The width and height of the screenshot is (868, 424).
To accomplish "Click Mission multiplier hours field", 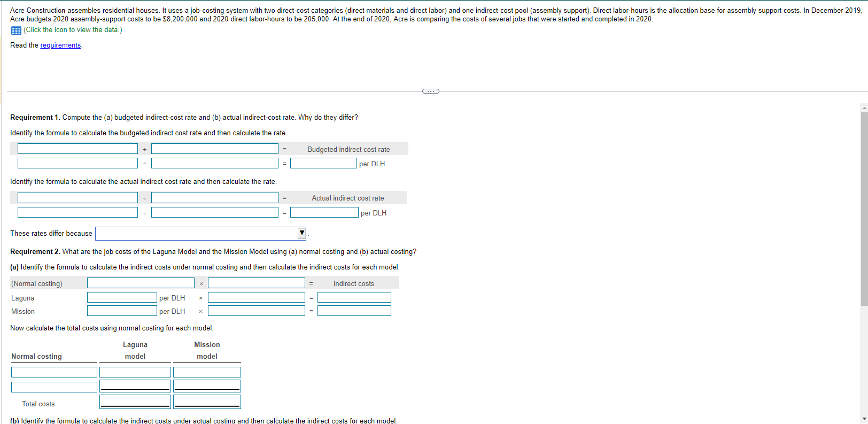I will click(257, 311).
